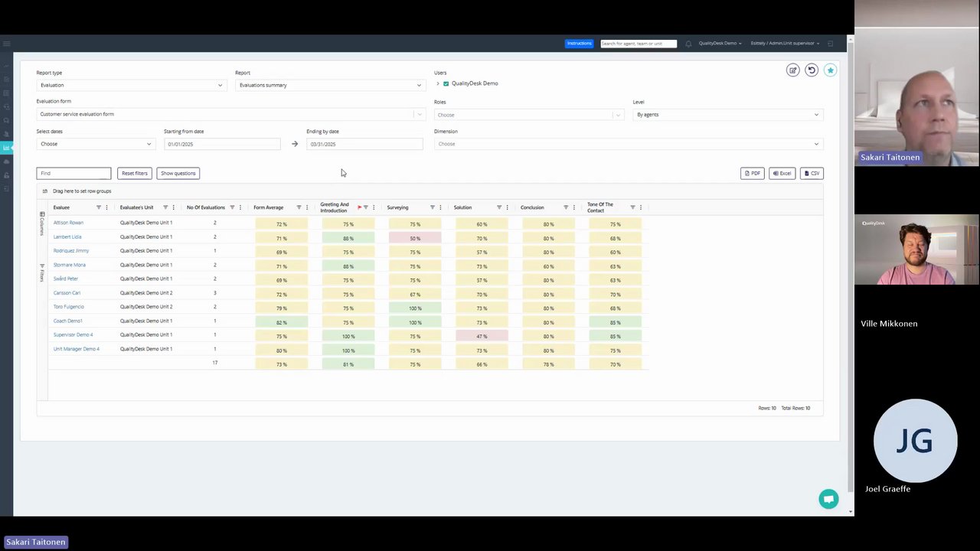Open Tone Of The Contact column menu dots

pyautogui.click(x=641, y=207)
